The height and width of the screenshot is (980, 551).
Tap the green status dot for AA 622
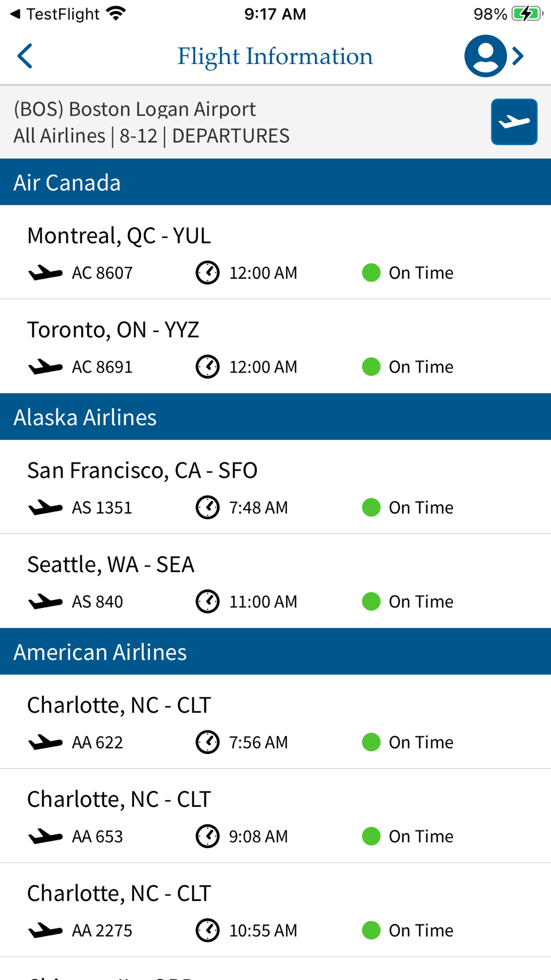(371, 742)
